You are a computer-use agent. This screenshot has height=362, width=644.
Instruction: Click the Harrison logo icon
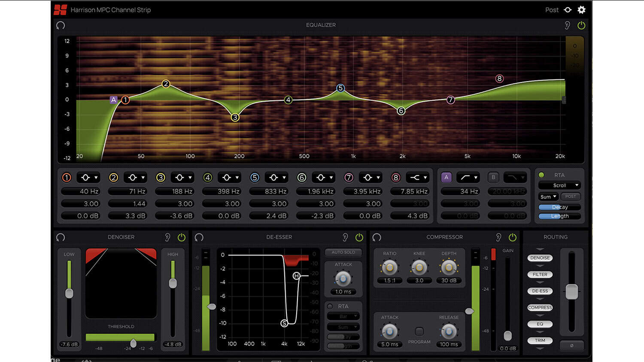coord(61,10)
